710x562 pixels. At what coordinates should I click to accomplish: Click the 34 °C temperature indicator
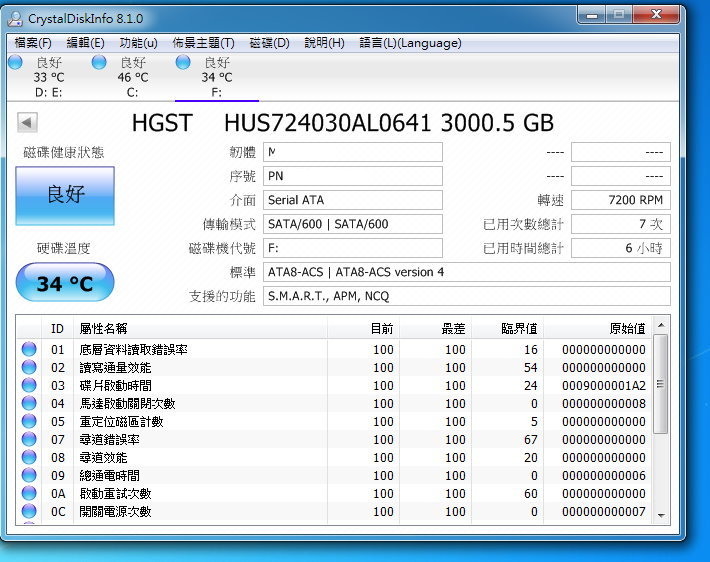(x=65, y=282)
